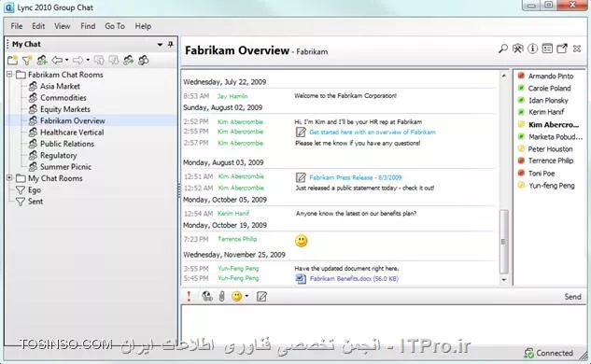Click the move chat item up icon

pyautogui.click(x=99, y=60)
